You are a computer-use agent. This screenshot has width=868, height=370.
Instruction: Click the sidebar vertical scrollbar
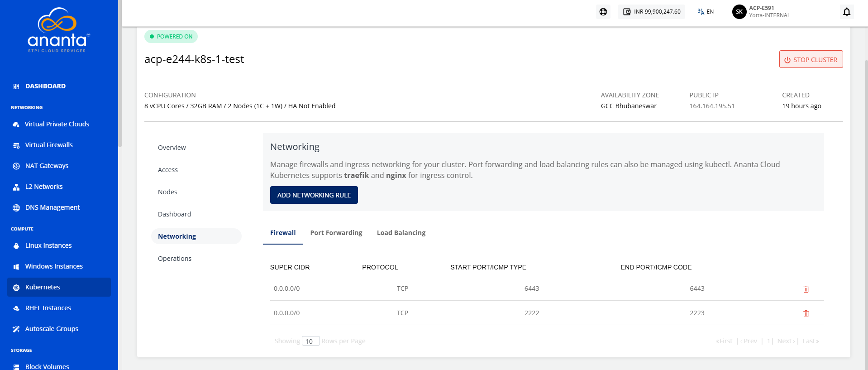click(x=120, y=73)
